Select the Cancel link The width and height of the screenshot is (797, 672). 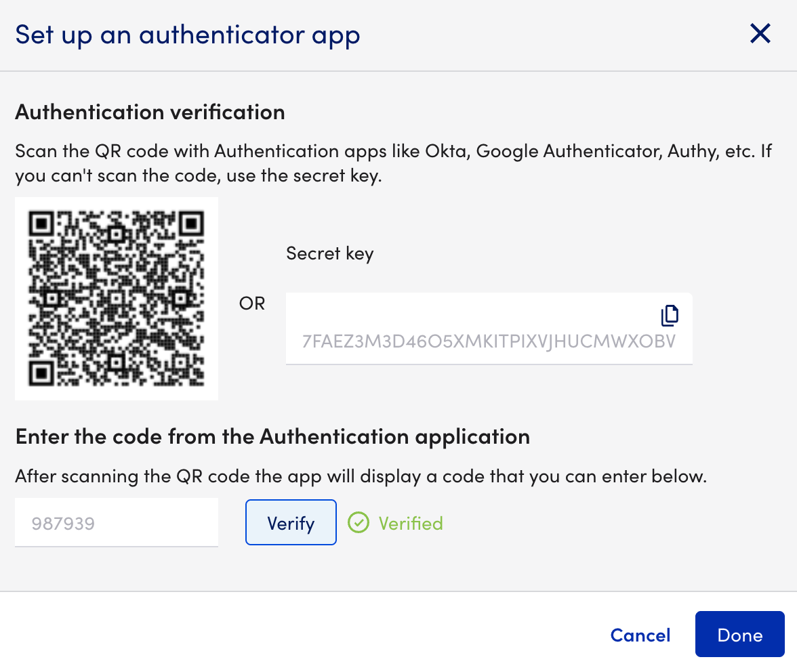coord(640,635)
